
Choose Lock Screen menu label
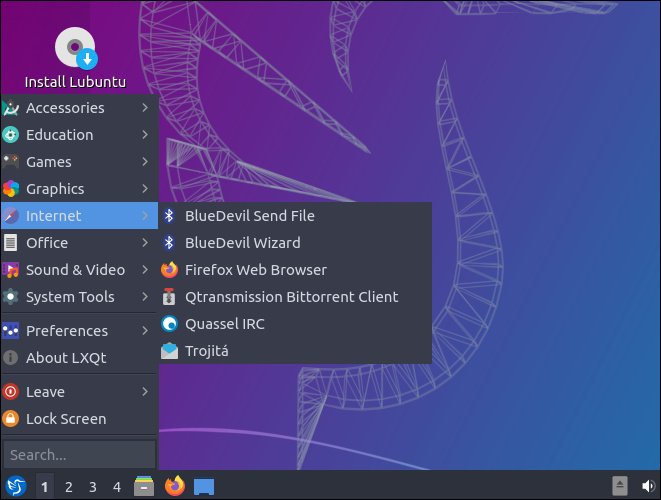(x=66, y=419)
